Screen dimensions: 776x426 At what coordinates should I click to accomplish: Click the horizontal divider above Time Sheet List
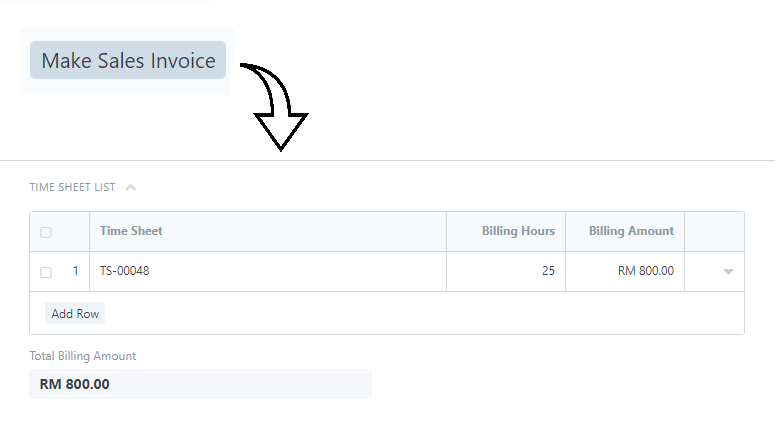[x=388, y=160]
